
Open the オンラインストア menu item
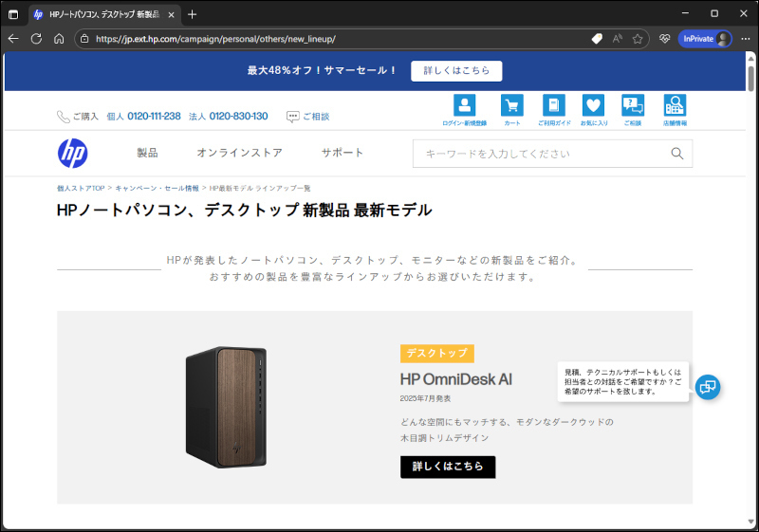[x=239, y=153]
